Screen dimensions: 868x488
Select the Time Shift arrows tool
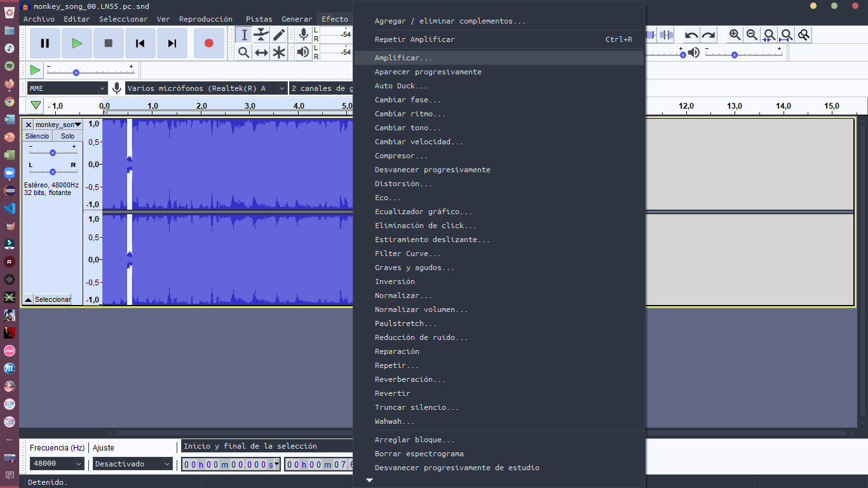pos(261,52)
